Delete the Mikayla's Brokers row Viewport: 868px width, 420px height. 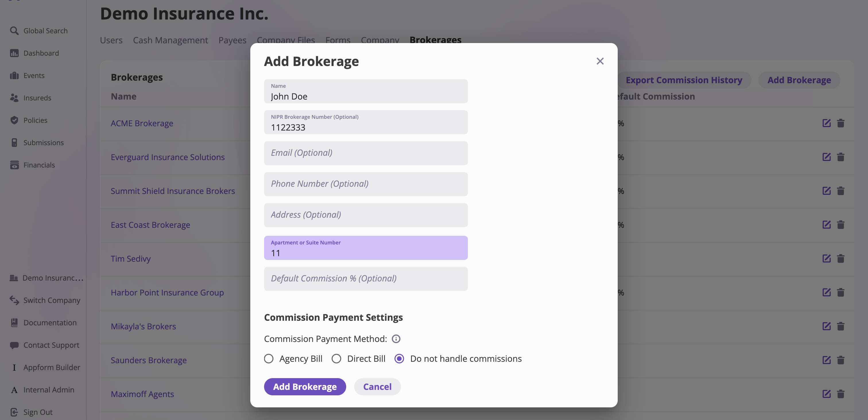[x=840, y=326]
